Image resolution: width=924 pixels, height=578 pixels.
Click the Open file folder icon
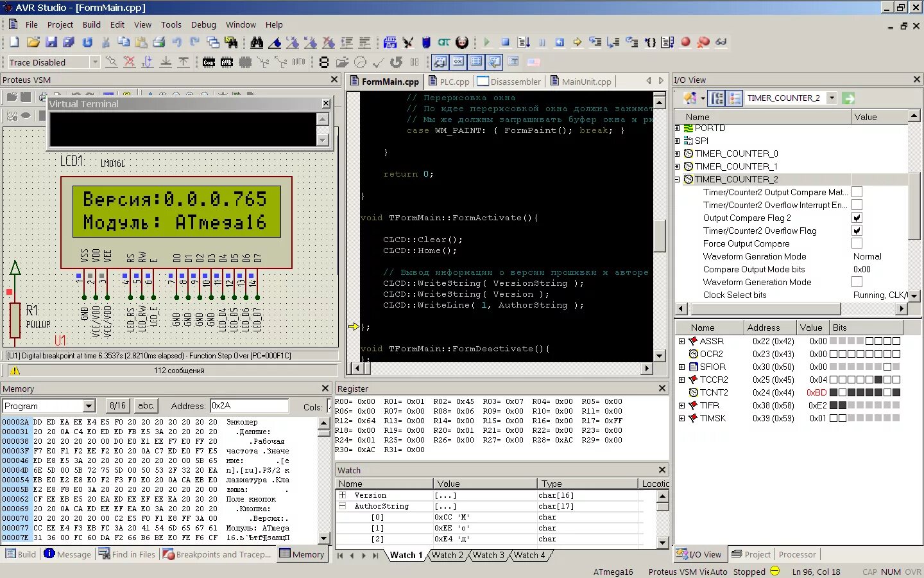pos(33,42)
